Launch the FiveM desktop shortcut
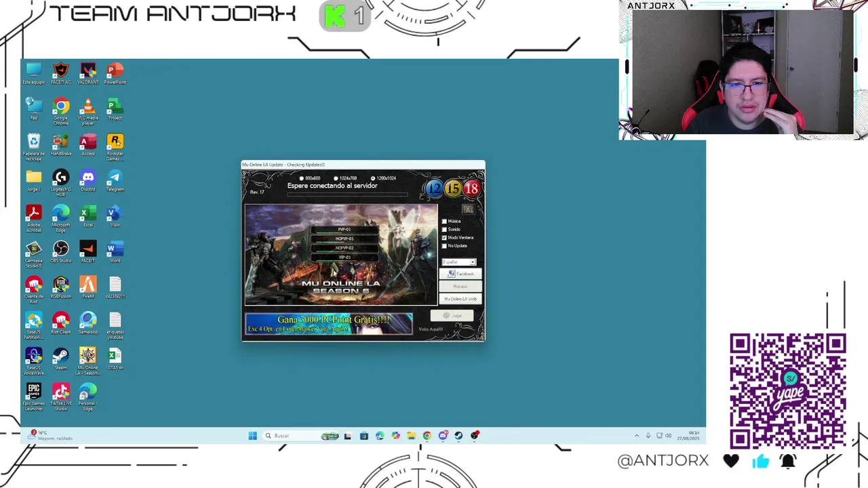Image resolution: width=868 pixels, height=488 pixels. [88, 287]
